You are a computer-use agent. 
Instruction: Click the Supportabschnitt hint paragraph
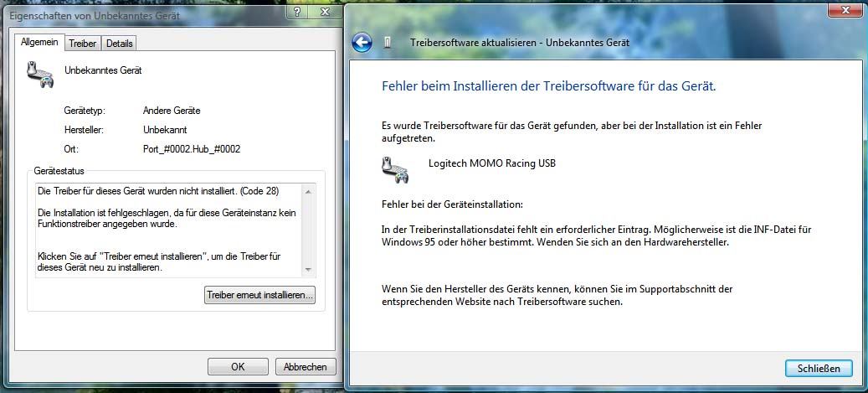557,296
